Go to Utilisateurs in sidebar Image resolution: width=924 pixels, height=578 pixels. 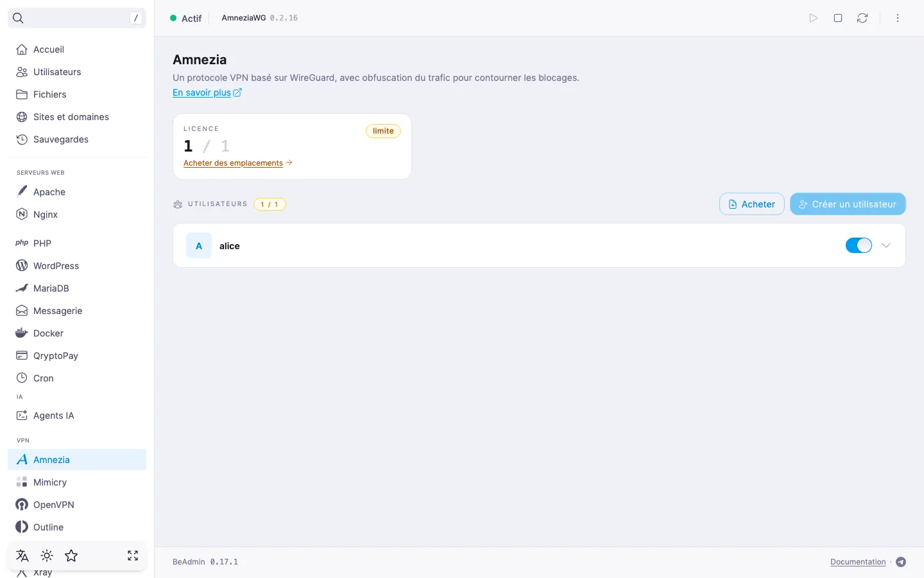pos(77,72)
